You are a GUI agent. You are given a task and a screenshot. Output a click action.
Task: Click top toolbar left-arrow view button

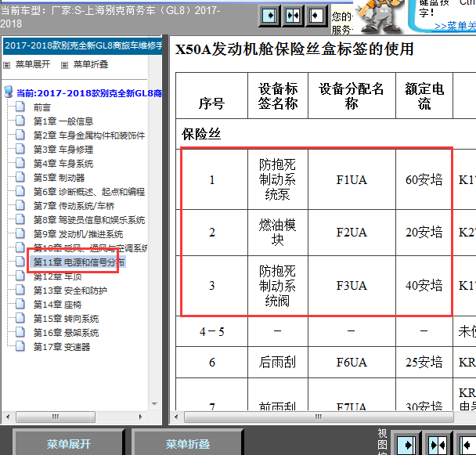(316, 15)
